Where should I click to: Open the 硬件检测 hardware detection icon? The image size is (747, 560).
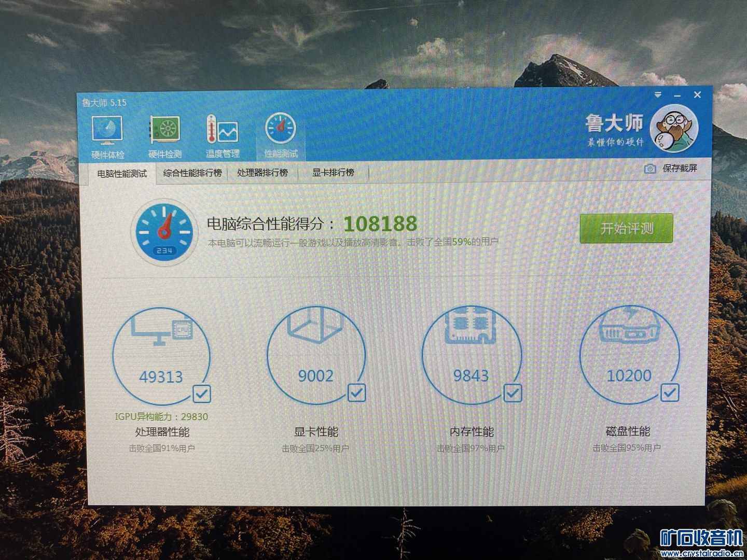165,137
